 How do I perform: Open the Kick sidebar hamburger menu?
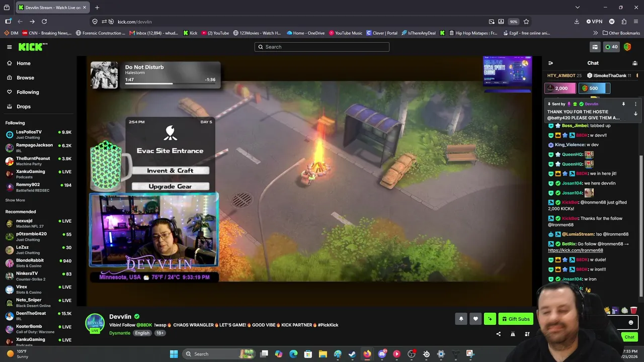9,47
